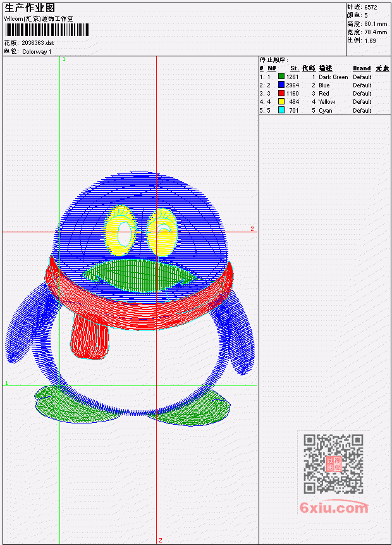392x545 pixels.
Task: Click the Wilcom studio name line
Action: (x=38, y=19)
